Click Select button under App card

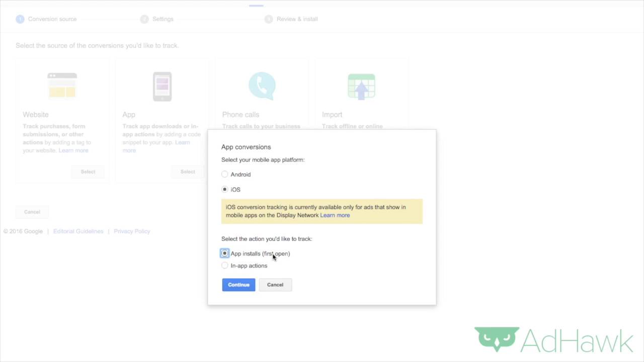coord(188,171)
